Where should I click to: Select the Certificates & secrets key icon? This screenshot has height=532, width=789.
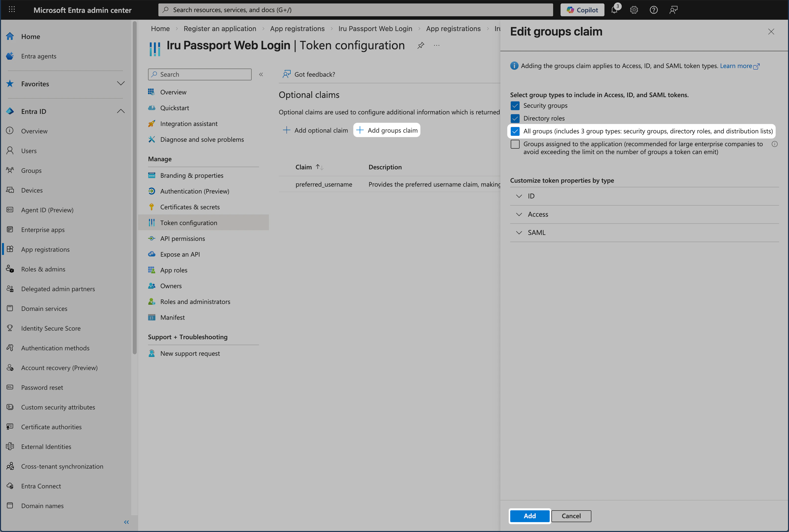tap(152, 207)
